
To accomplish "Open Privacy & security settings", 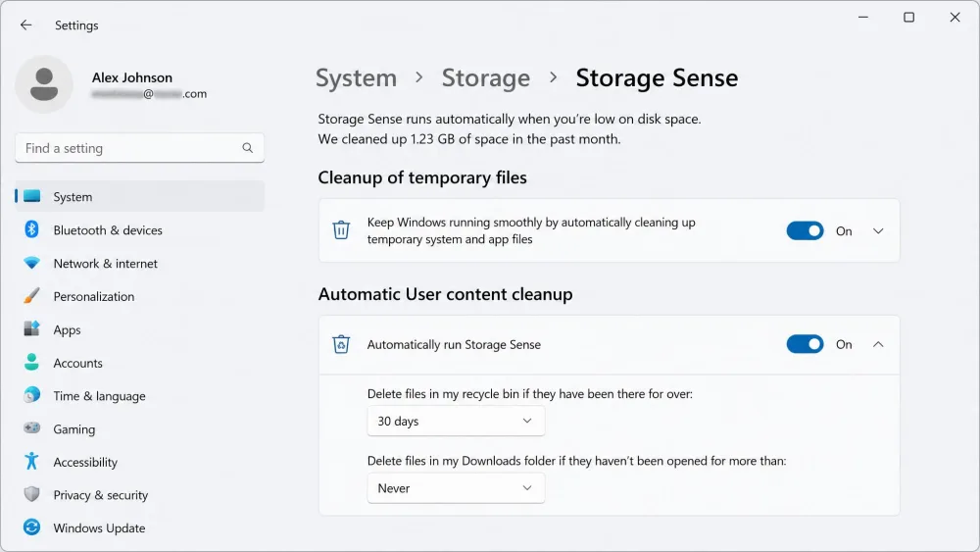I will point(139,494).
